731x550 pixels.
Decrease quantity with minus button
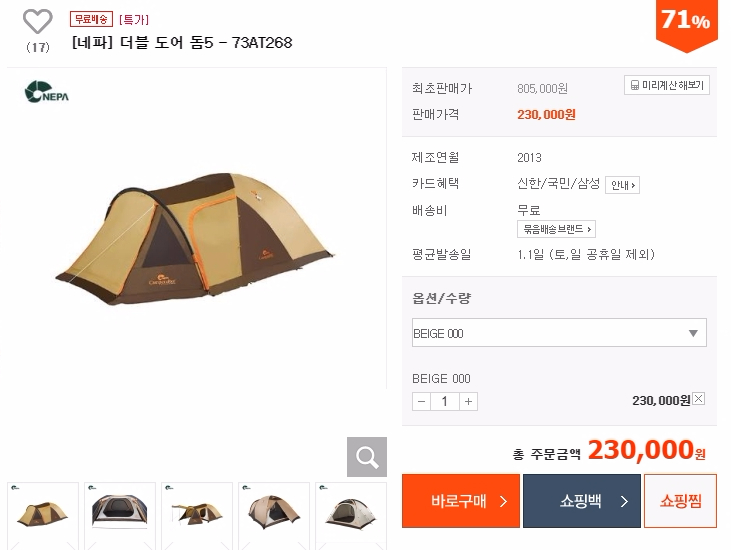point(421,401)
